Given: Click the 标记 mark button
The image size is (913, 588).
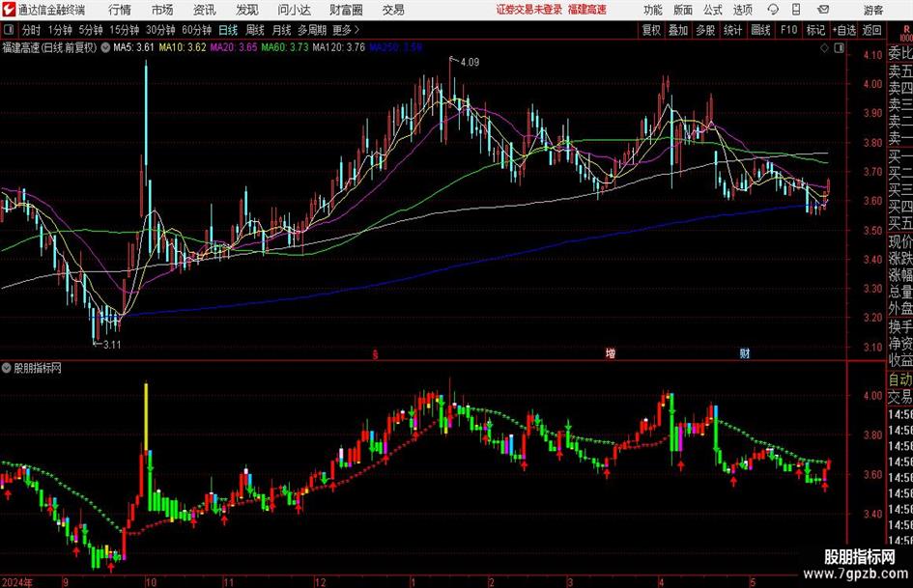Looking at the screenshot, I should tap(815, 30).
